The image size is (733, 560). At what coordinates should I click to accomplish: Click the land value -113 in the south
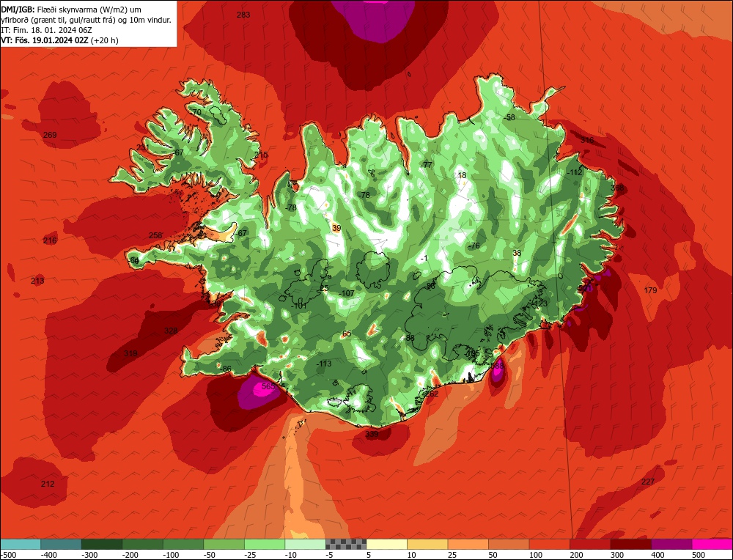pos(323,364)
